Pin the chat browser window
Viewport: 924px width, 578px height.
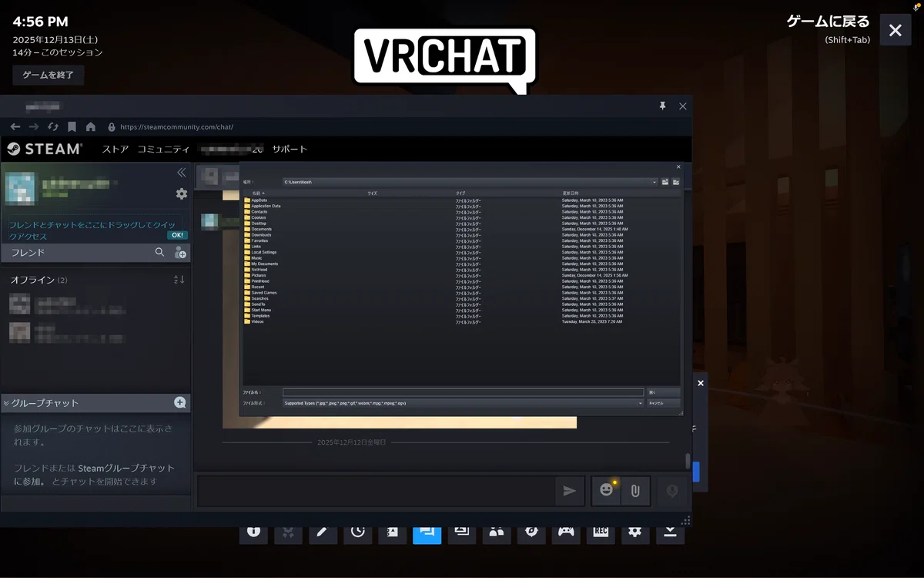(662, 106)
